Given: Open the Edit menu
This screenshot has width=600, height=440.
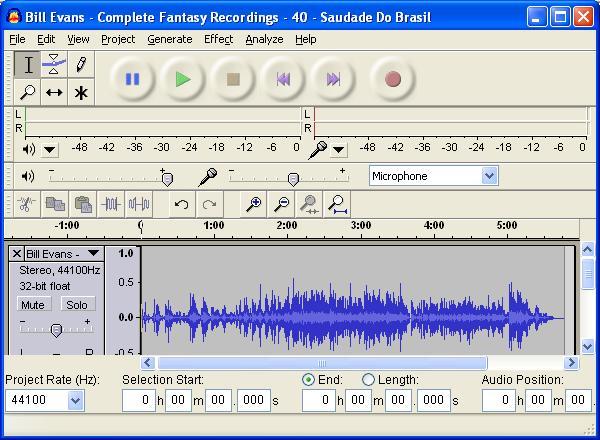Looking at the screenshot, I should click(x=46, y=39).
